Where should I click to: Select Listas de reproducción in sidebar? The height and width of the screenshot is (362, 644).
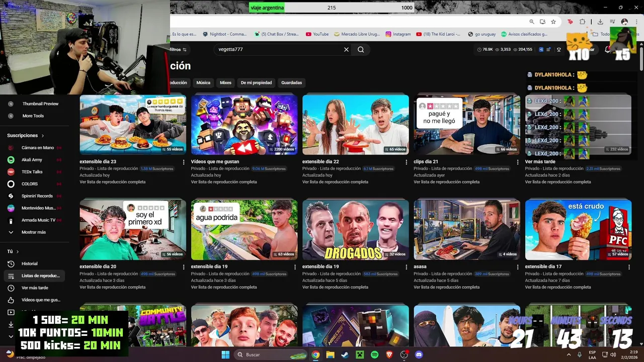(x=34, y=276)
